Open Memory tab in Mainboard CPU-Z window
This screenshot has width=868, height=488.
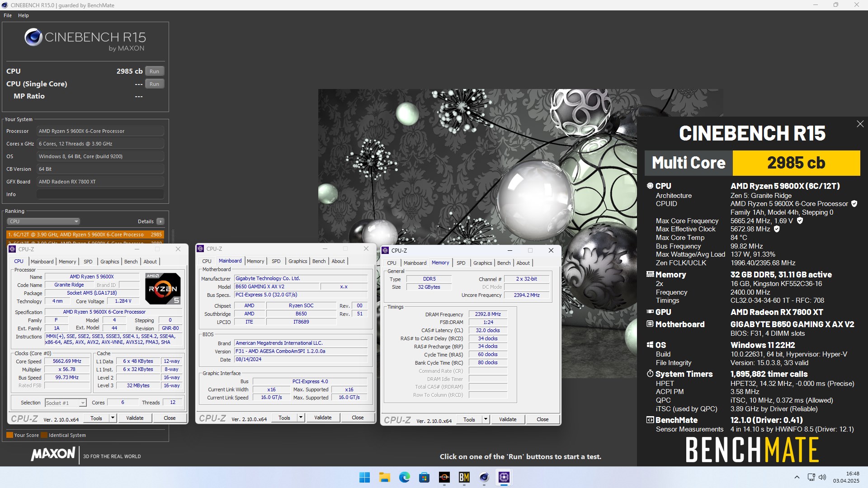coord(255,261)
